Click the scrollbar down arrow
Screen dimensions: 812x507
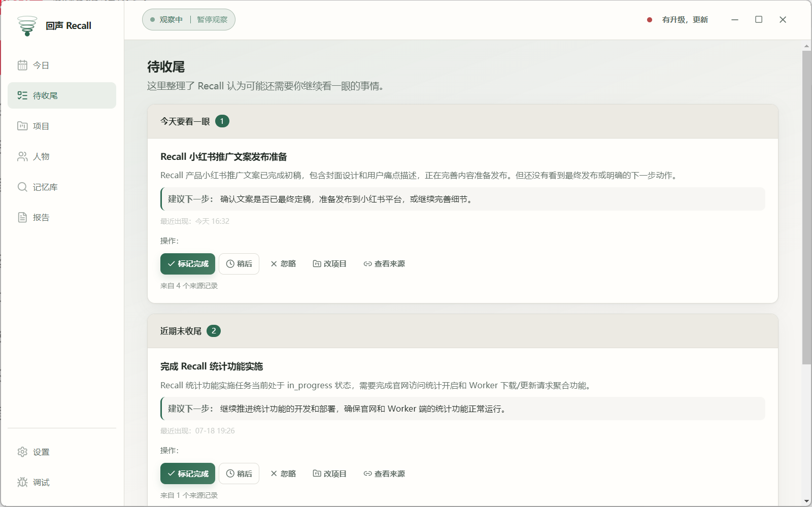click(806, 501)
